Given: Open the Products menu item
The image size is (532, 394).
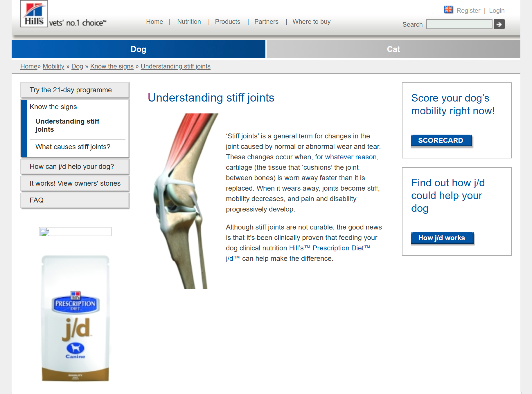Looking at the screenshot, I should click(228, 22).
